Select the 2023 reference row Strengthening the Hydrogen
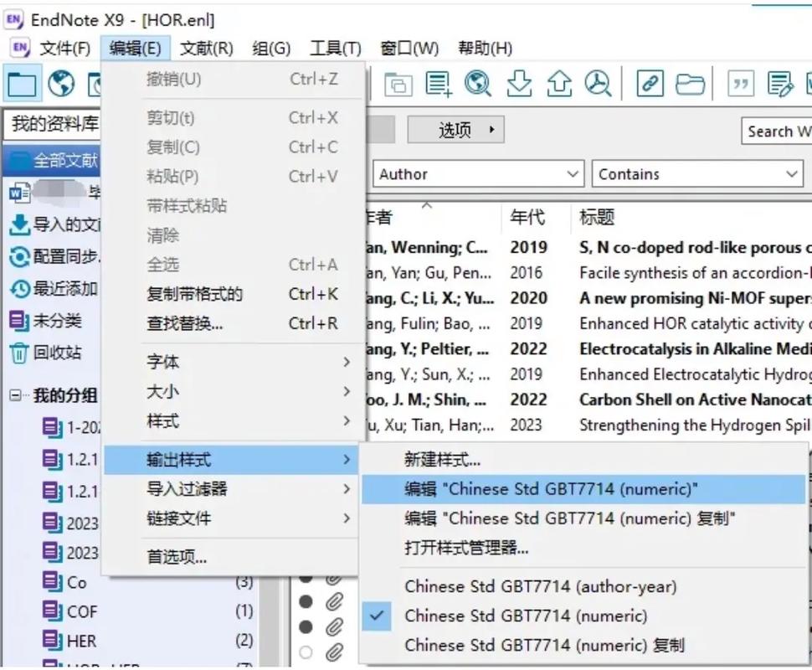Screen dimensions: 812x670 point(588,425)
